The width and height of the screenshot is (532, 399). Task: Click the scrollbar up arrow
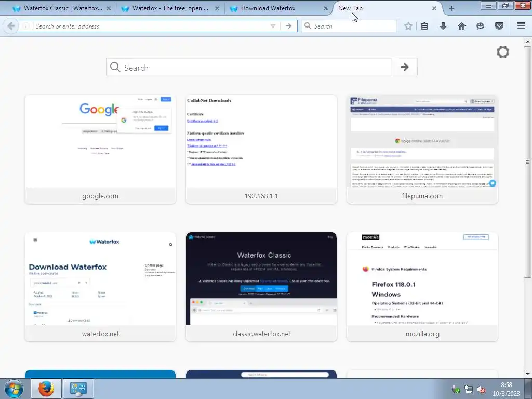coord(527,42)
